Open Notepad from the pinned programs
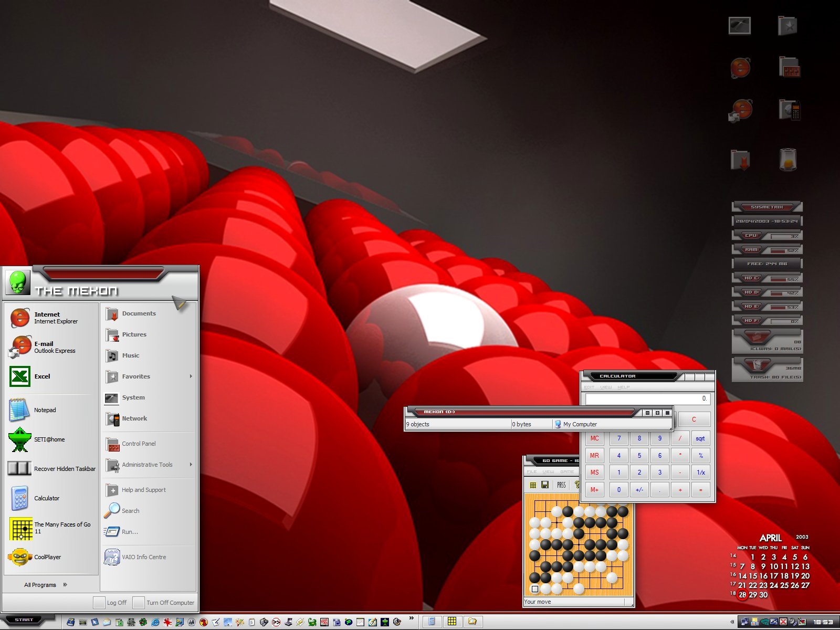The image size is (840, 630). click(x=51, y=410)
